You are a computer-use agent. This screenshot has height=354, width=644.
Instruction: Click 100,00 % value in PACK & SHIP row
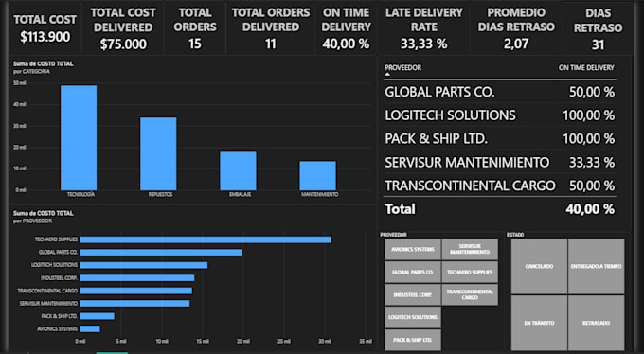point(588,139)
